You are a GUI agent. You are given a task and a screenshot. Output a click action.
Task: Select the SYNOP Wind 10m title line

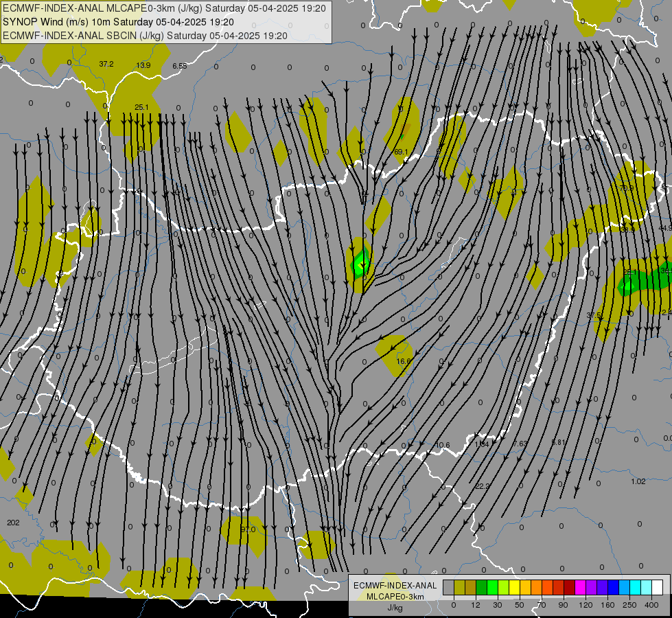pyautogui.click(x=118, y=22)
